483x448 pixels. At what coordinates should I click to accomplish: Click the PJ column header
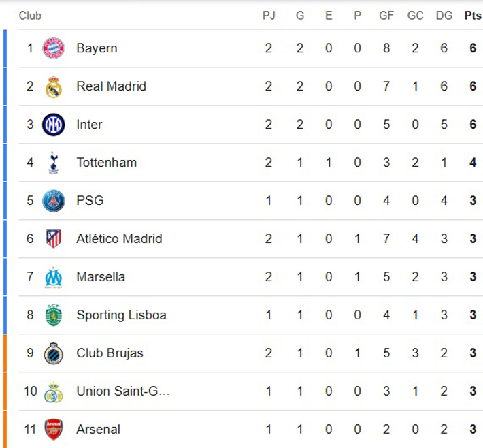click(269, 16)
